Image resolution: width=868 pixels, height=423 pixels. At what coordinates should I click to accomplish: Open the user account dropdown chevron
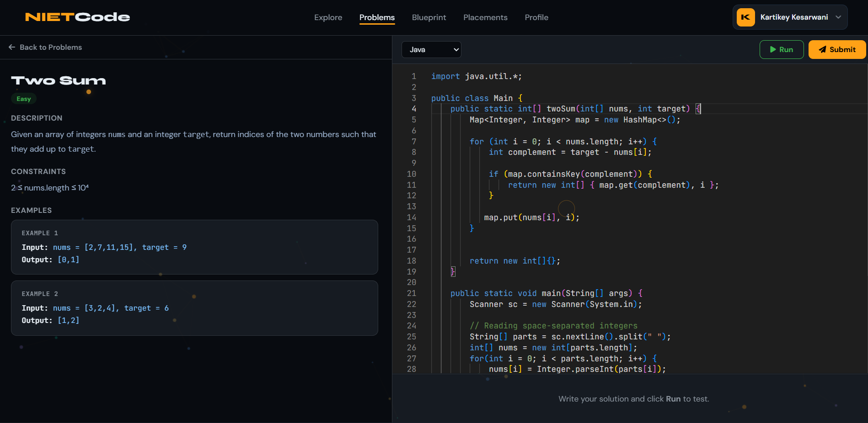pos(838,17)
